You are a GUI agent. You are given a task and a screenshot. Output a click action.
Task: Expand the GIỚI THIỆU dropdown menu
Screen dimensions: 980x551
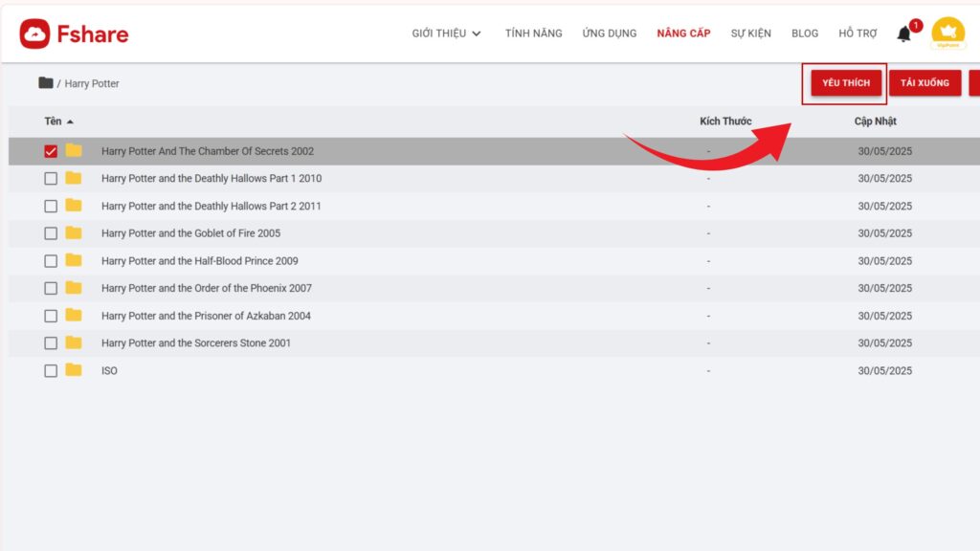click(446, 33)
